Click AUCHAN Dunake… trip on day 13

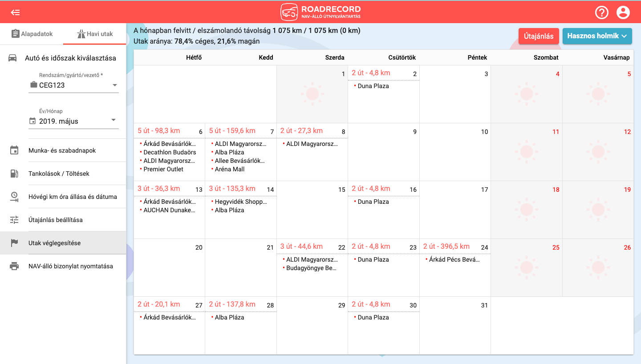169,210
